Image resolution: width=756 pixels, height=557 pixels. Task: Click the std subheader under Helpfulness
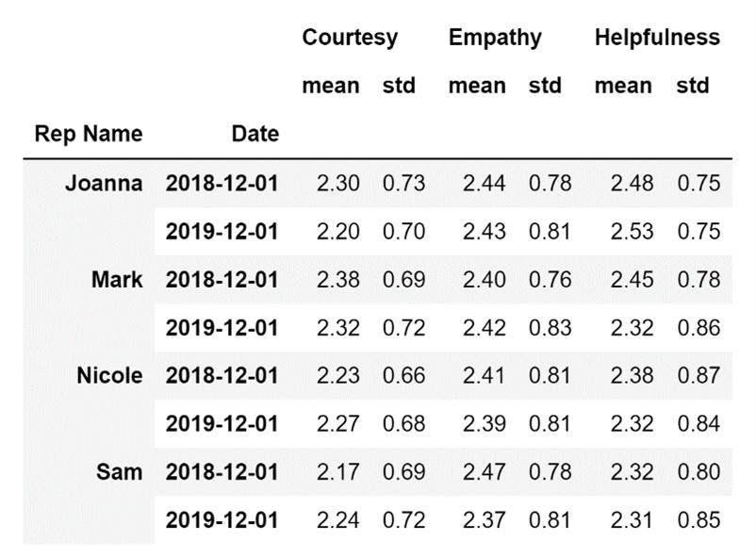(693, 86)
